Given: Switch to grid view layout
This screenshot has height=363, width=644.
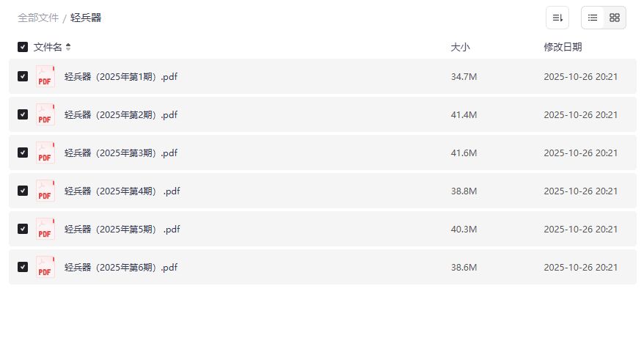Looking at the screenshot, I should click(x=615, y=18).
